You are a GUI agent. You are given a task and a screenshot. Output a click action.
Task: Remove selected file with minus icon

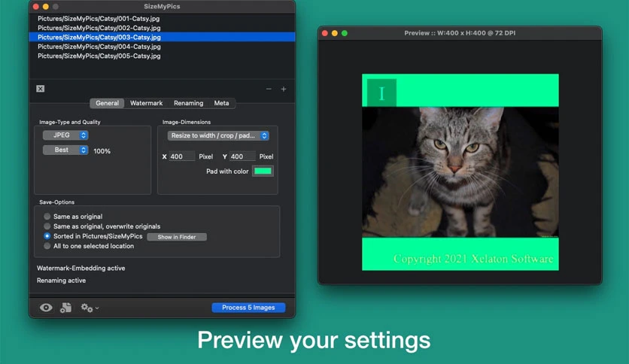269,89
